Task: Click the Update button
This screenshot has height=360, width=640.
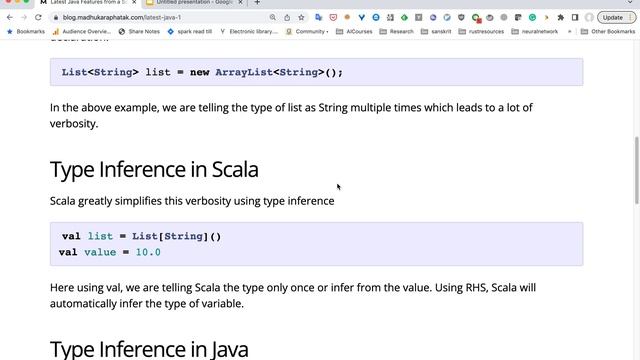Action: 616,18
